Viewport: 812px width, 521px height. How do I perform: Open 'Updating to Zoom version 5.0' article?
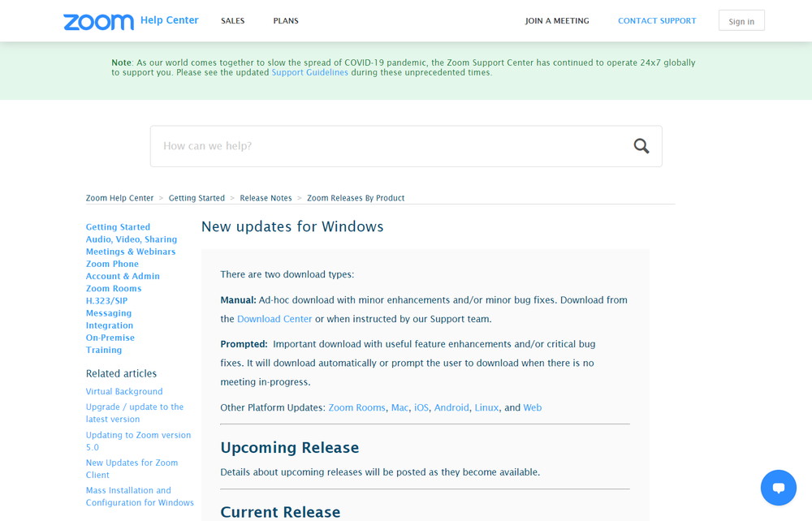click(138, 441)
